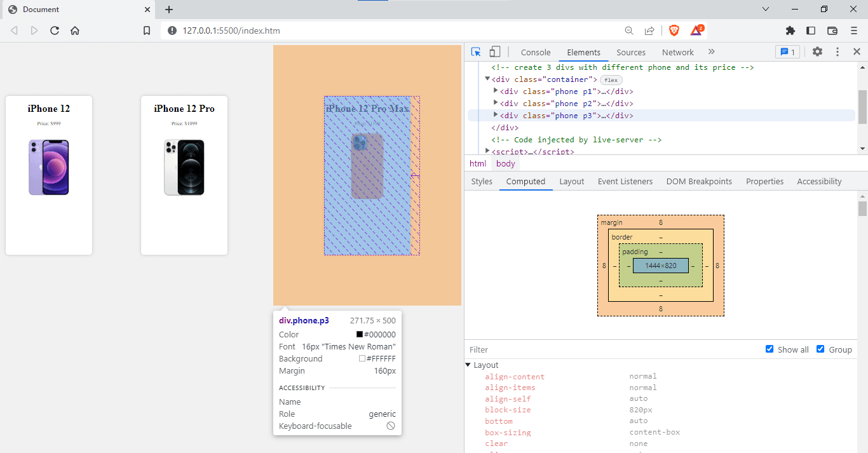Screen dimensions: 868x453
Task: Switch to the Console tab
Action: (536, 52)
